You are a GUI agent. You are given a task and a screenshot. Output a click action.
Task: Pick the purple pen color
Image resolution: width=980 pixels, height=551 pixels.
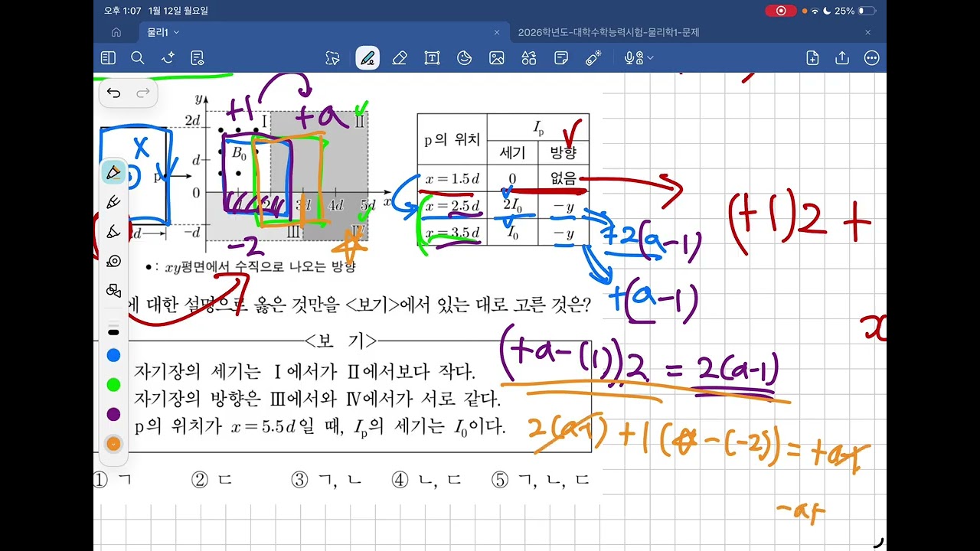point(113,414)
